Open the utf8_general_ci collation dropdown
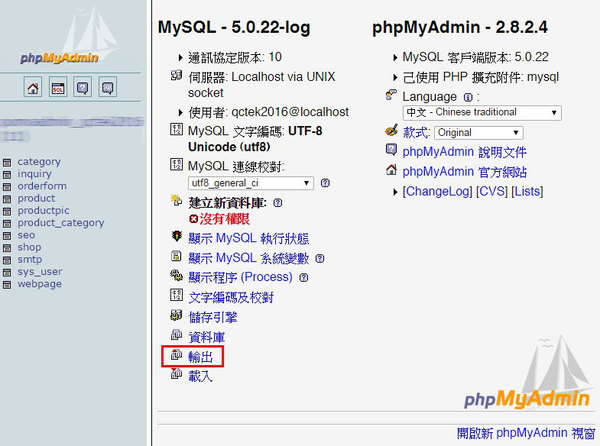Viewport: 600px width, 446px height. pyautogui.click(x=251, y=183)
